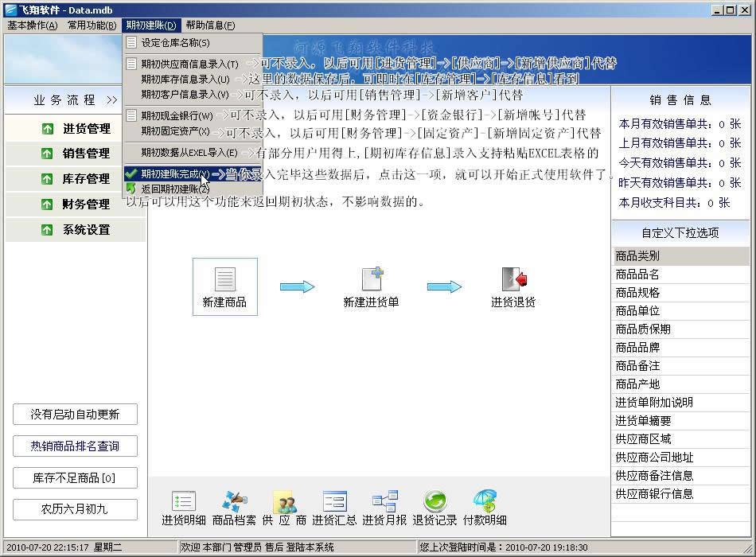The height and width of the screenshot is (557, 756).
Task: Open 退货记录 green icon
Action: click(435, 502)
